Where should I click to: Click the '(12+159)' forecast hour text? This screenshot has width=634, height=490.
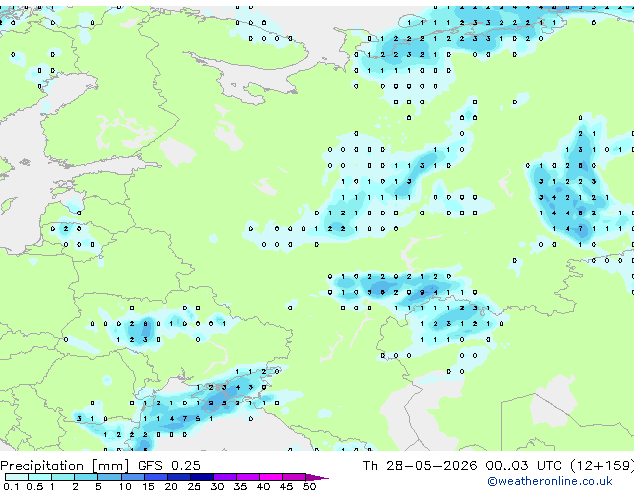[x=602, y=466]
